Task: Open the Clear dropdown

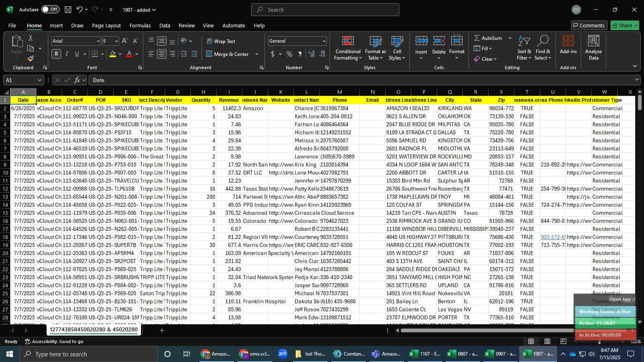Action: pos(485,59)
